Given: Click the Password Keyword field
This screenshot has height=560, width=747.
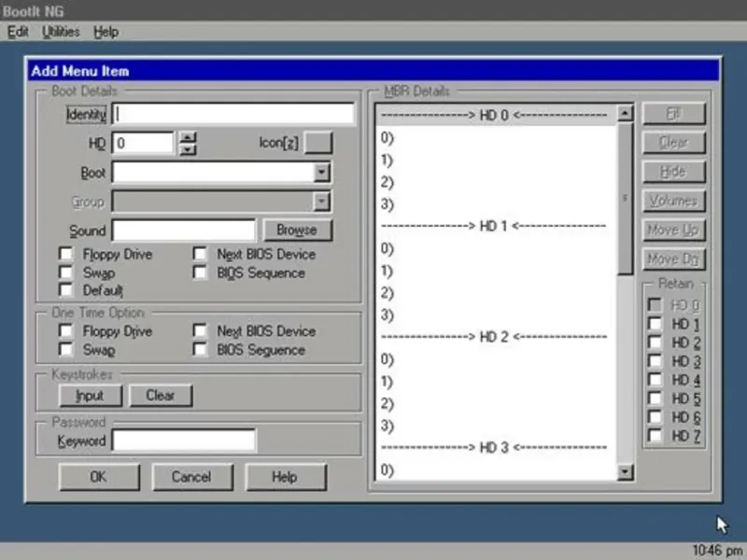Looking at the screenshot, I should pos(184,441).
